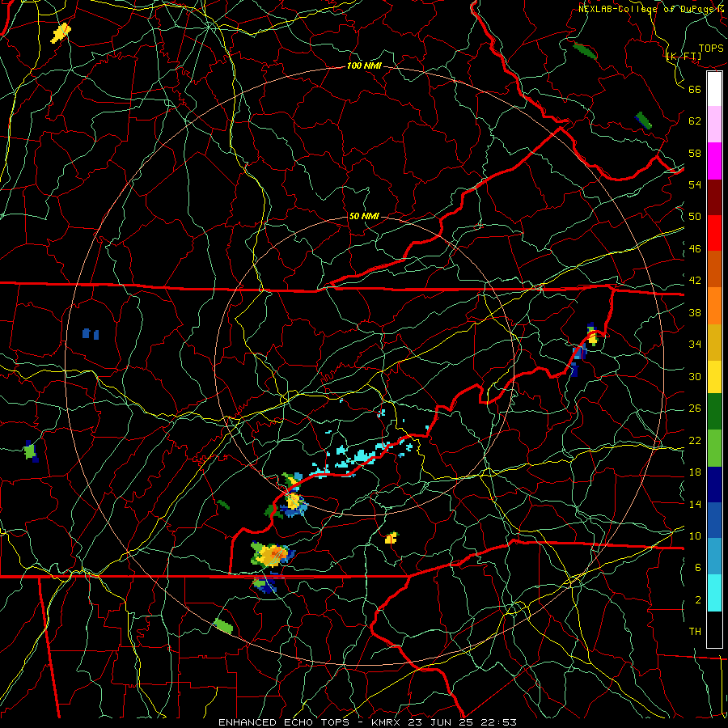Image resolution: width=728 pixels, height=728 pixels.
Task: Click the legend value 38
Action: point(695,312)
